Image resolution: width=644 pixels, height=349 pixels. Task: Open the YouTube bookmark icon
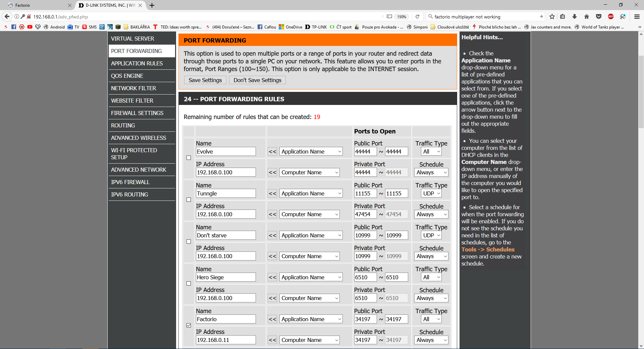30,27
